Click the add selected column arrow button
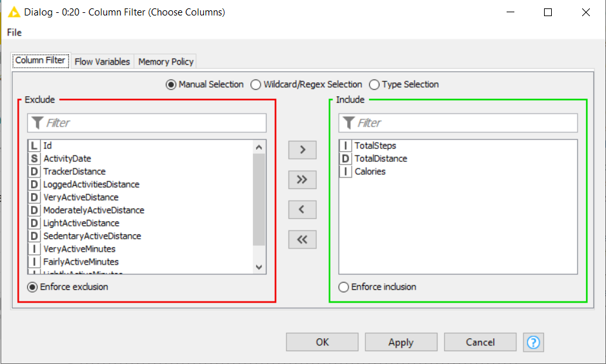The image size is (606, 364). [302, 150]
